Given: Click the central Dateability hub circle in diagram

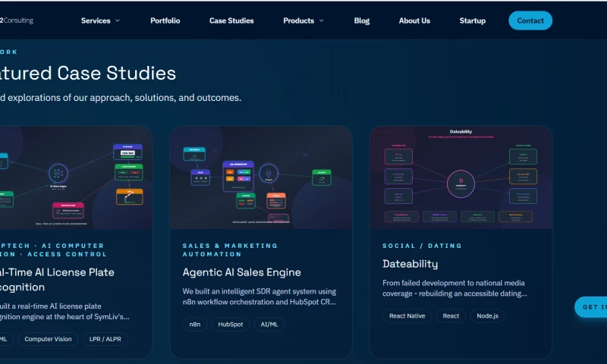Looking at the screenshot, I should (461, 184).
